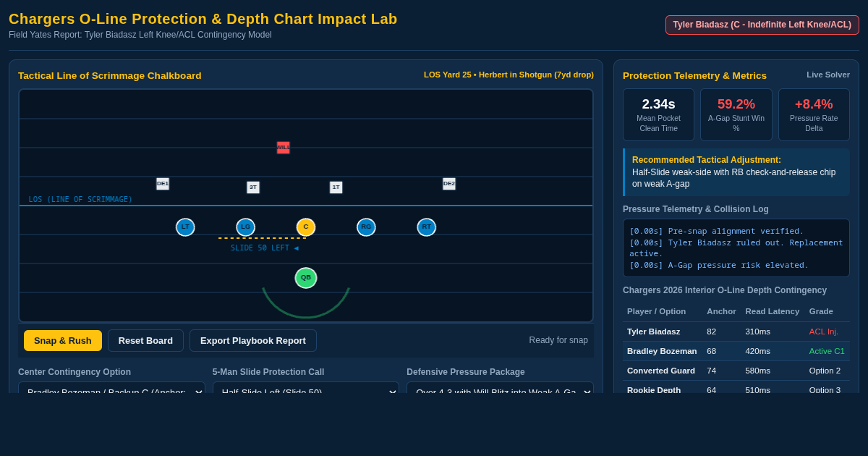Click the 310ms read latency value
868x456 pixels.
758,332
